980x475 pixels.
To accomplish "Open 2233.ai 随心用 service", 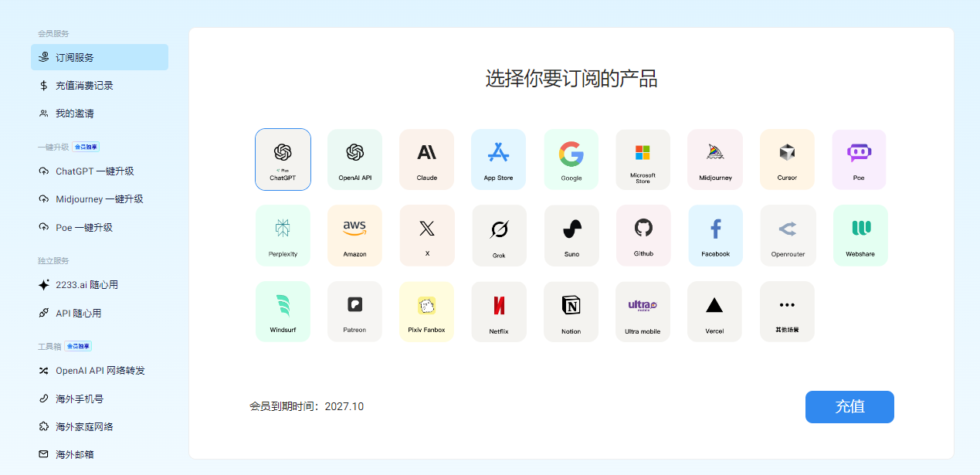I will (100, 285).
